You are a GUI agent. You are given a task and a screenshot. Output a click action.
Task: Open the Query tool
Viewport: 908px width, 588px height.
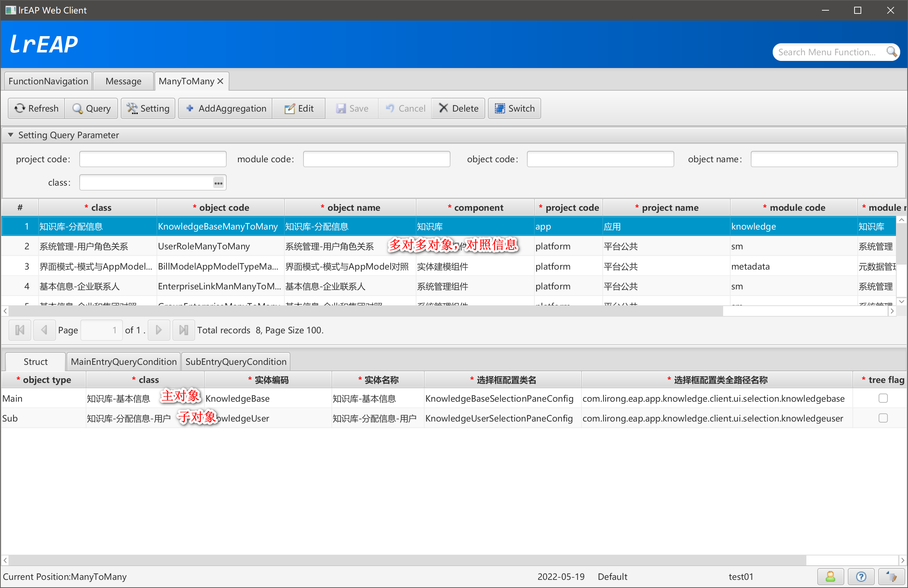click(91, 108)
